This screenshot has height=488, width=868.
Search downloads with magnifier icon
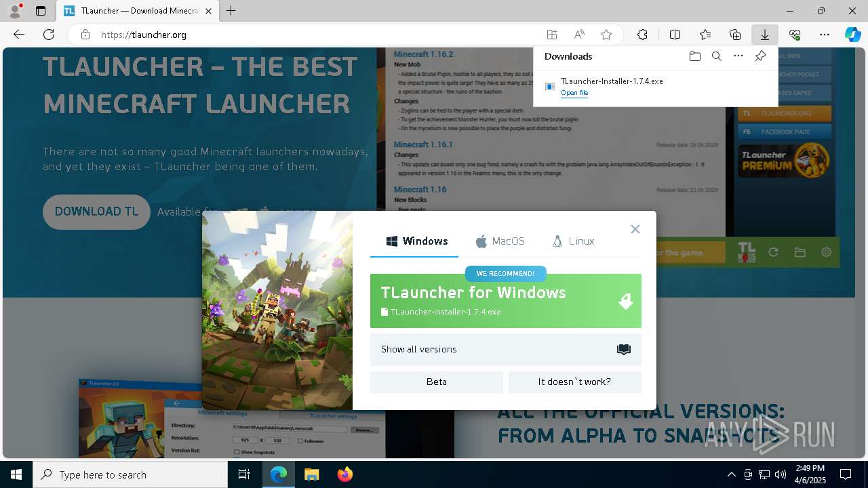point(717,56)
